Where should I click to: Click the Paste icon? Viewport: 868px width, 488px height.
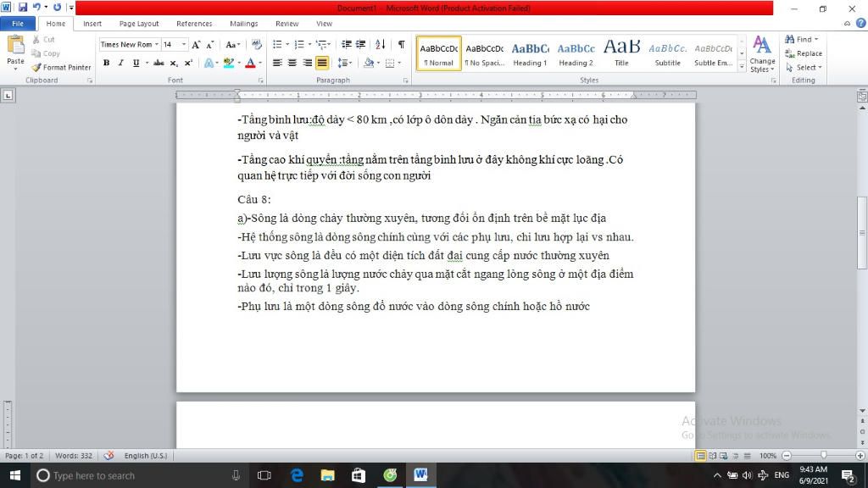tap(15, 46)
